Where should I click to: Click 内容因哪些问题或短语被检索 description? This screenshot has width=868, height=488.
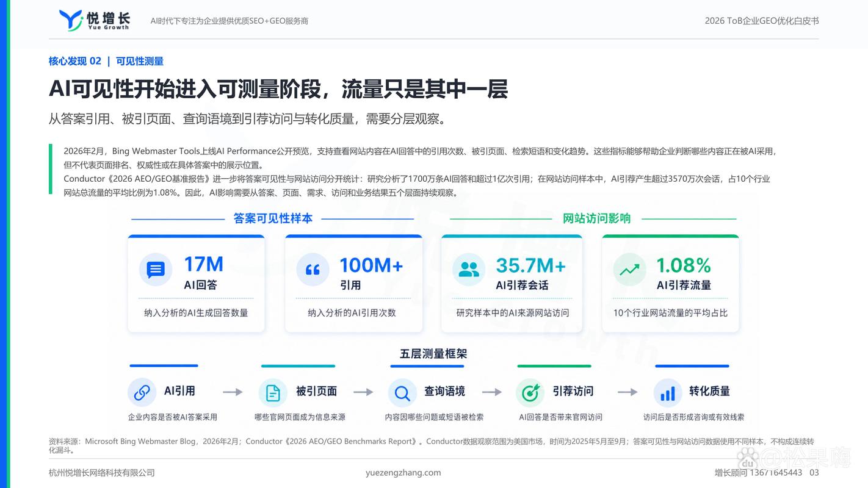pyautogui.click(x=434, y=417)
